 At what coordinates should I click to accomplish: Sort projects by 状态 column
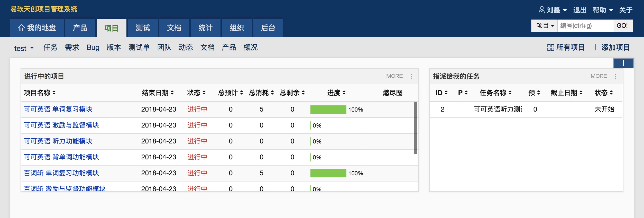[x=197, y=93]
